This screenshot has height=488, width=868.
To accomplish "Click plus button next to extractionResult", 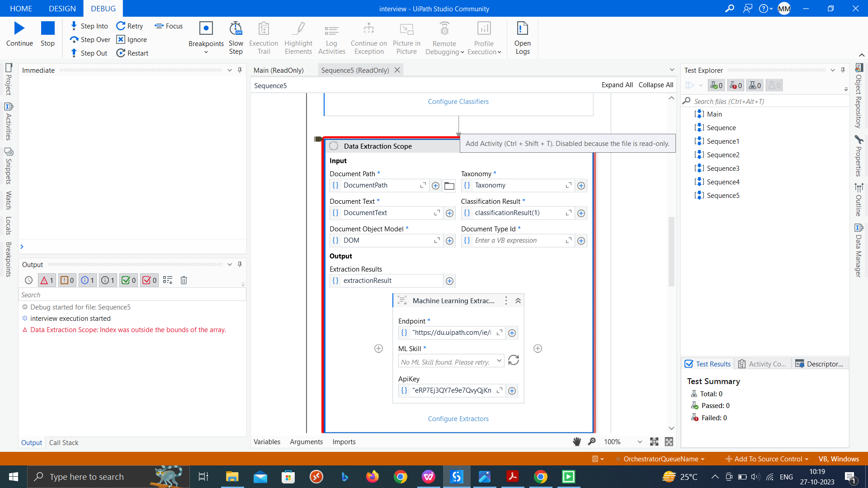I will 449,281.
